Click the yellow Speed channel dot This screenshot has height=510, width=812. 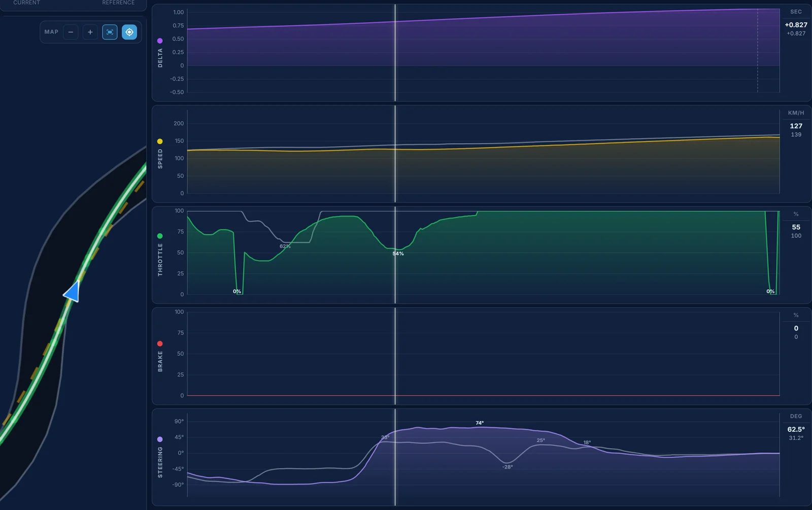pyautogui.click(x=160, y=142)
